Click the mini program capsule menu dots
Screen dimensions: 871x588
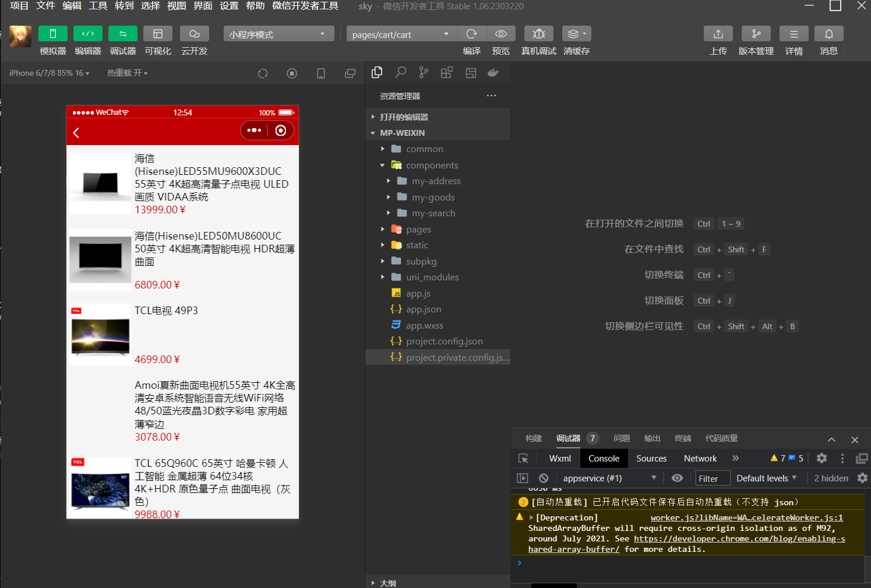pyautogui.click(x=254, y=131)
